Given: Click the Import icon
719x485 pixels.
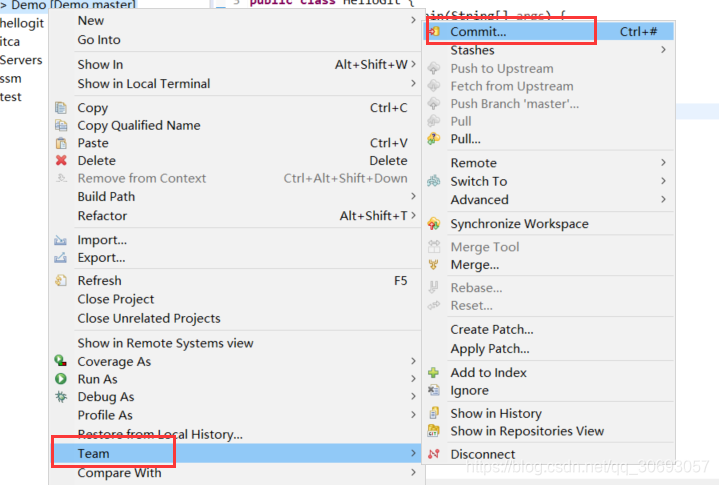Looking at the screenshot, I should [x=61, y=240].
